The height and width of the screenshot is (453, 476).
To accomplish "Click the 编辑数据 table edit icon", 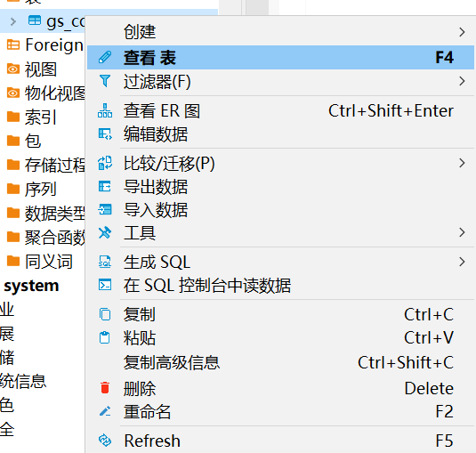I will [105, 133].
